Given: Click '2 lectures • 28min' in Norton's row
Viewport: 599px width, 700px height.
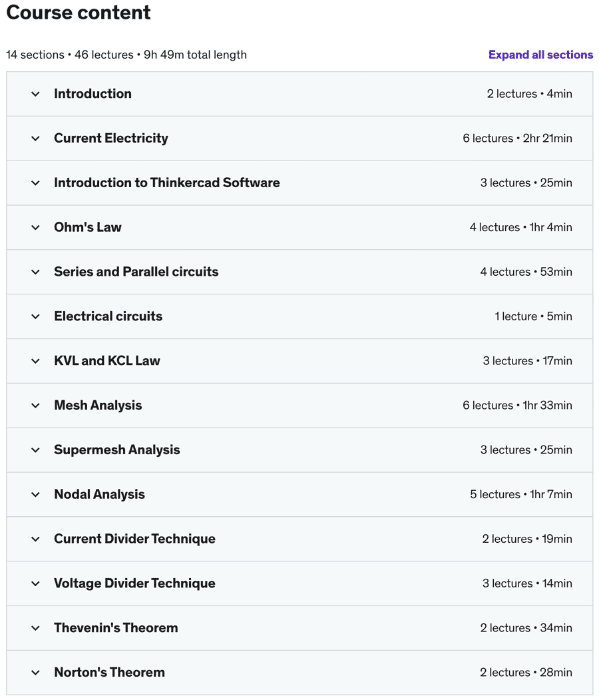Looking at the screenshot, I should pos(526,672).
